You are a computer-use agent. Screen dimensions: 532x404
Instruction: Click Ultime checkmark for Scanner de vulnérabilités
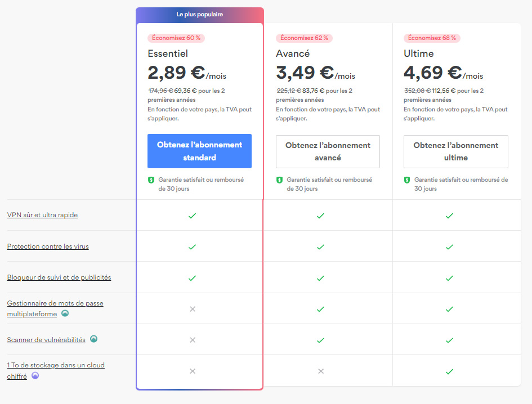click(450, 340)
